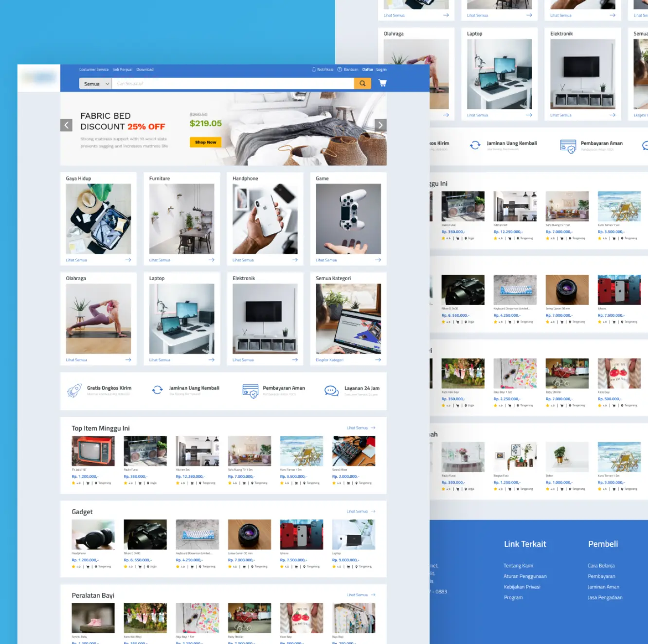Click Tentang Kami in back window footer
This screenshot has width=648, height=644.
click(x=518, y=566)
